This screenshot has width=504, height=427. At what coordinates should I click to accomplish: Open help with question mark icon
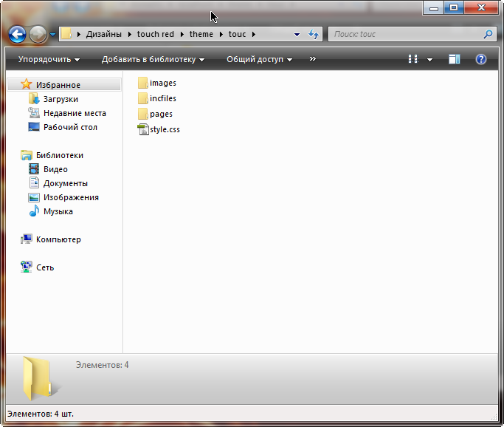[481, 59]
